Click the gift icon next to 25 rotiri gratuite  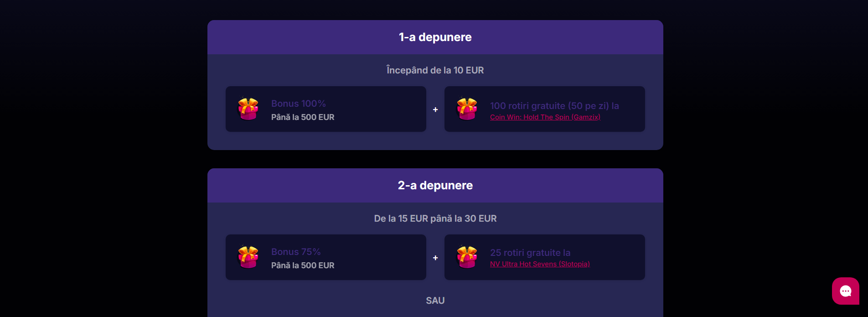(467, 257)
